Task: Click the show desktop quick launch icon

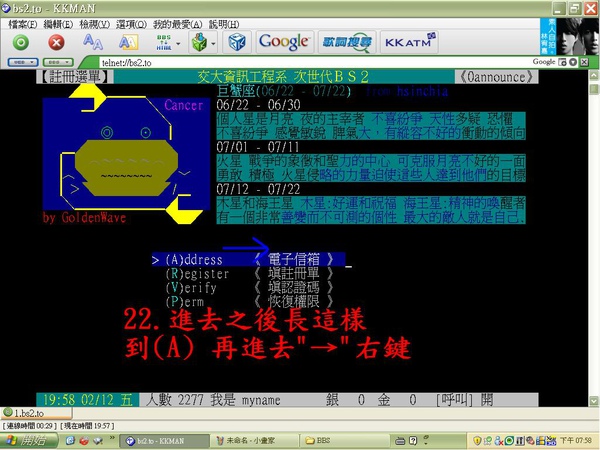Action: pyautogui.click(x=98, y=441)
